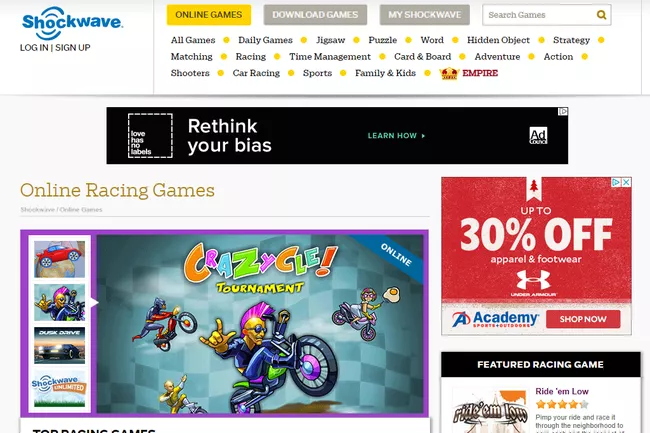Click LEARN HOW in the banner

pos(396,135)
